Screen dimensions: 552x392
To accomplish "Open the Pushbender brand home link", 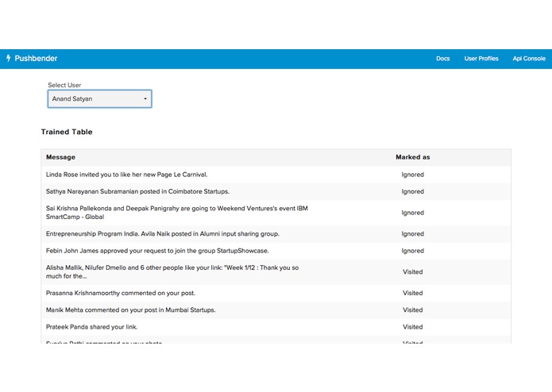I will pyautogui.click(x=32, y=59).
